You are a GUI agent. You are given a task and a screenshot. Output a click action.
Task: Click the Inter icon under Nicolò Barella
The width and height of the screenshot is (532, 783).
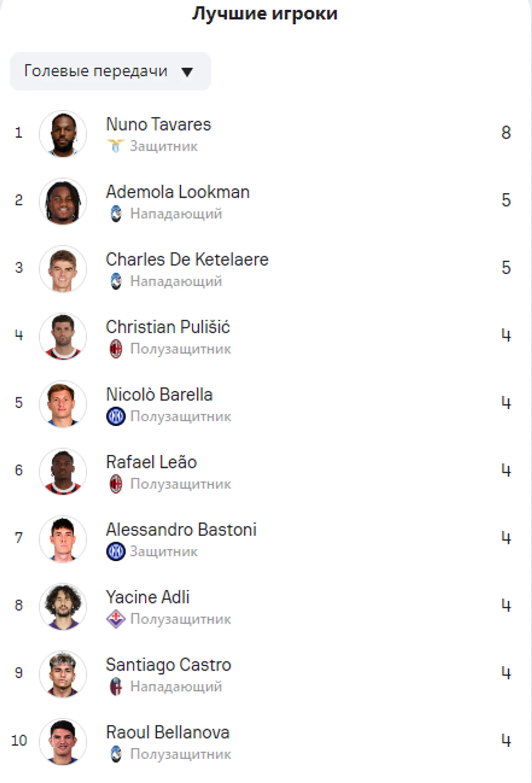[116, 416]
